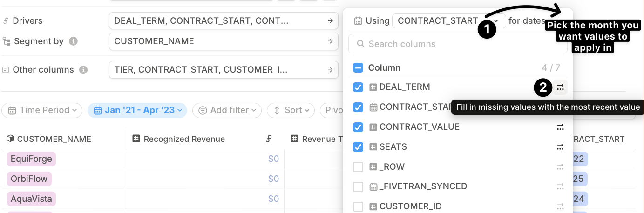Uncheck the DEAL_TERM column checkbox

pos(358,87)
